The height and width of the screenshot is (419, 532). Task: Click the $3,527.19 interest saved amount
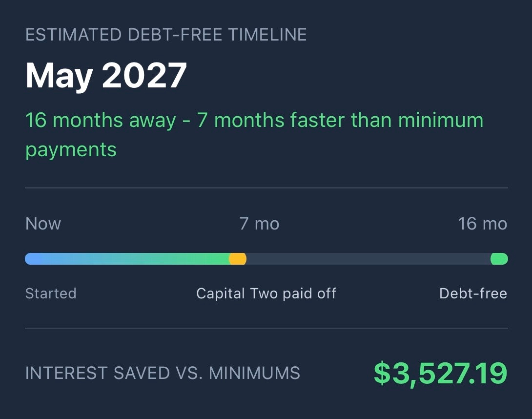(x=440, y=373)
